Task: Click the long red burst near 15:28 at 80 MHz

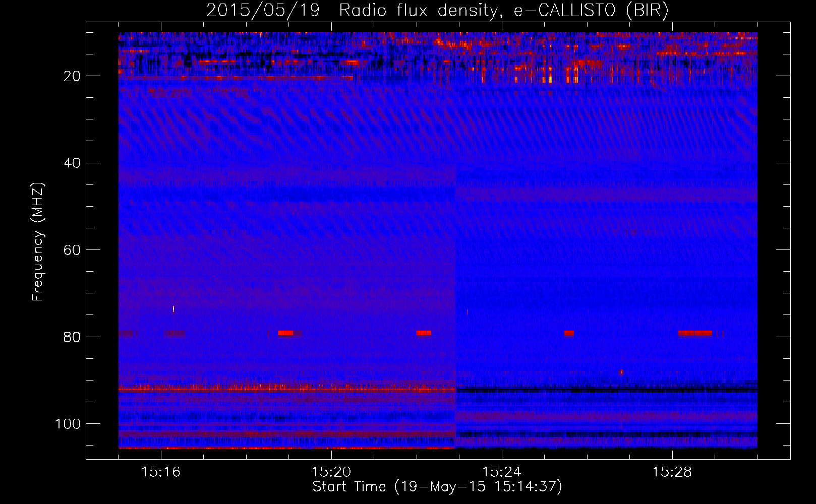Action: coord(695,333)
